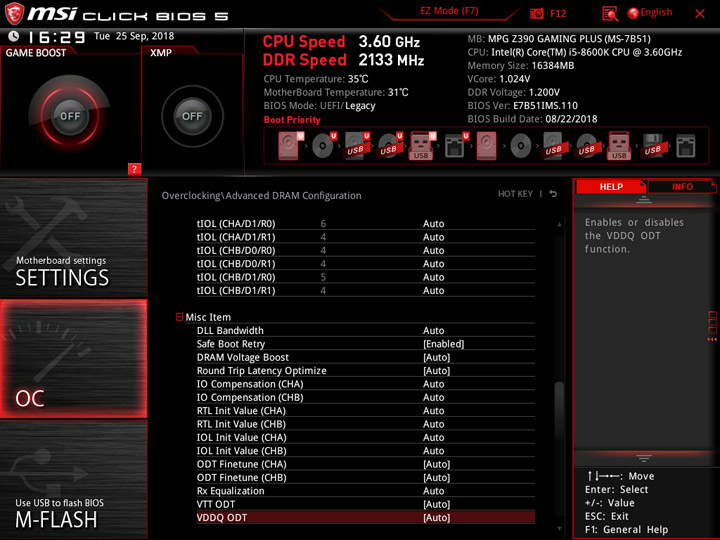Select the last network boot device icon
The height and width of the screenshot is (540, 720).
[x=686, y=146]
